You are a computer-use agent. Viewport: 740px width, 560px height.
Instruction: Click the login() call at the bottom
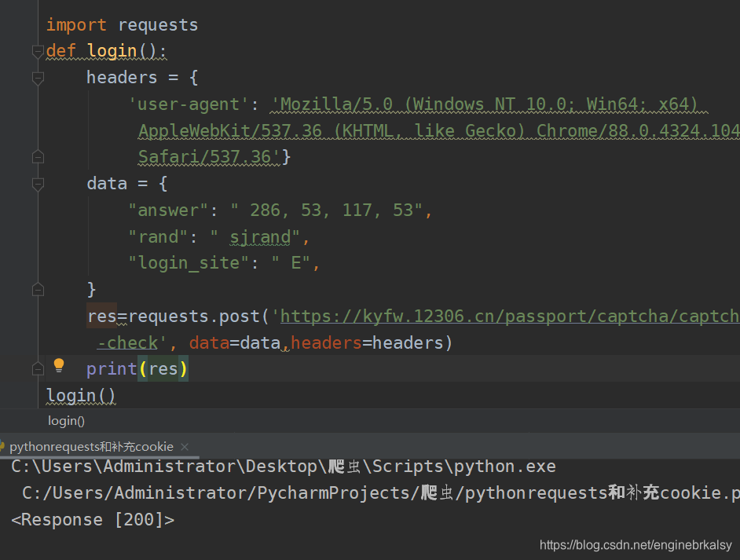click(81, 395)
